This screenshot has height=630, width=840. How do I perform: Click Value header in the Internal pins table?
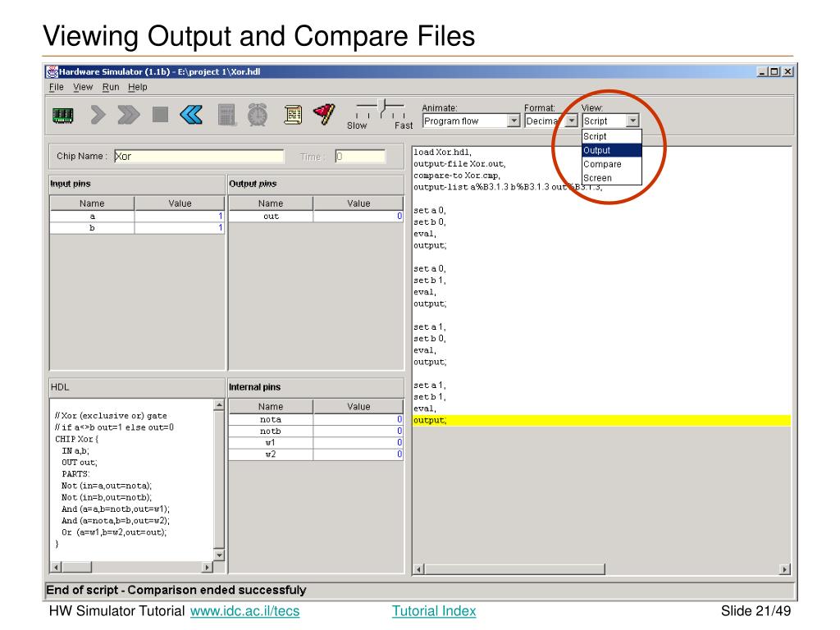(358, 407)
